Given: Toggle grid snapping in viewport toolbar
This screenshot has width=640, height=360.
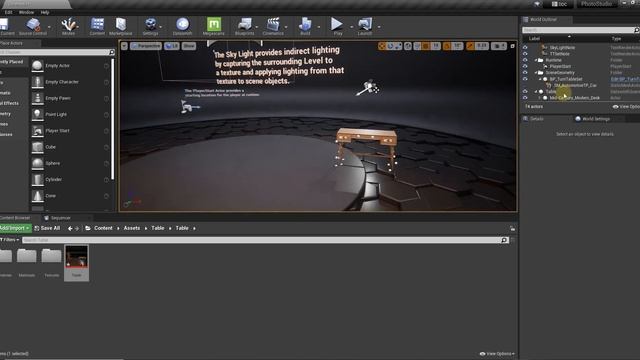Looking at the screenshot, I should [x=426, y=46].
